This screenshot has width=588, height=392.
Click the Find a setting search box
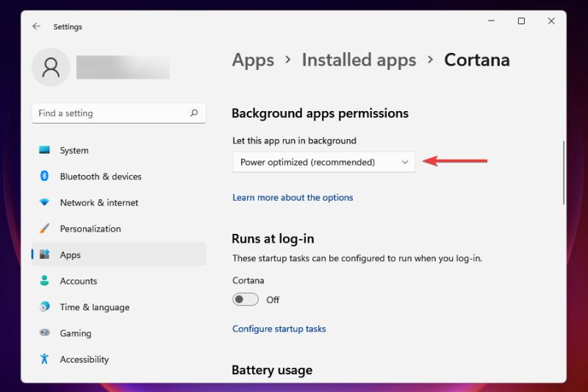[110, 113]
